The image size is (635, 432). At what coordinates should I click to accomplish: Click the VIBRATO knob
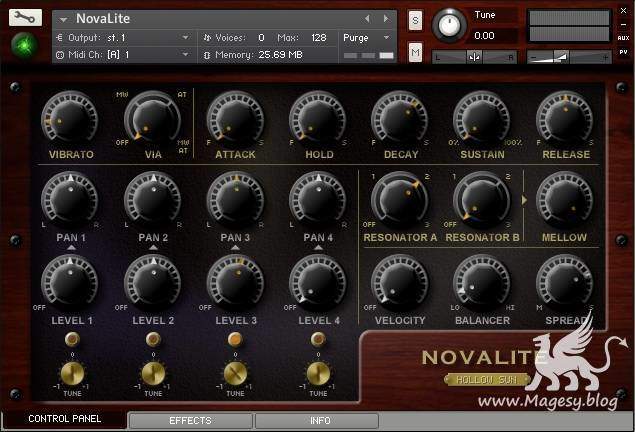click(70, 119)
